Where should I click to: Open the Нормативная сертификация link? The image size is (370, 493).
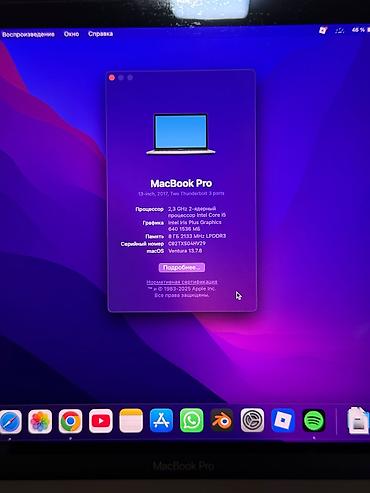point(182,282)
